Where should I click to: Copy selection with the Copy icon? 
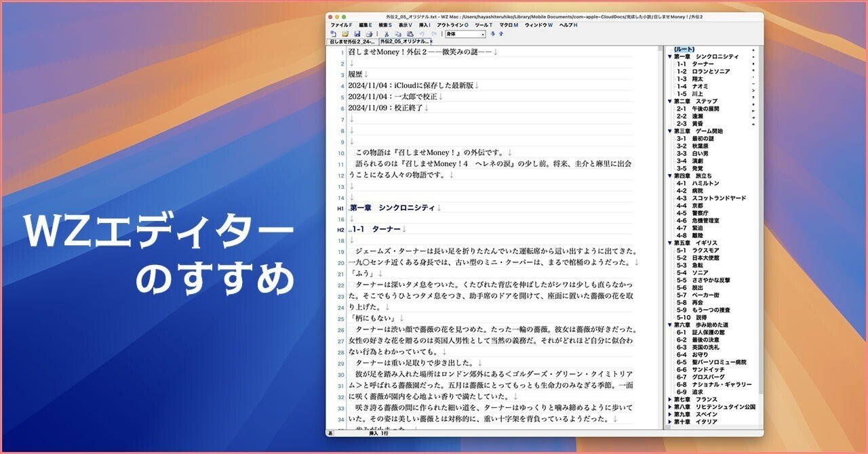pos(397,34)
